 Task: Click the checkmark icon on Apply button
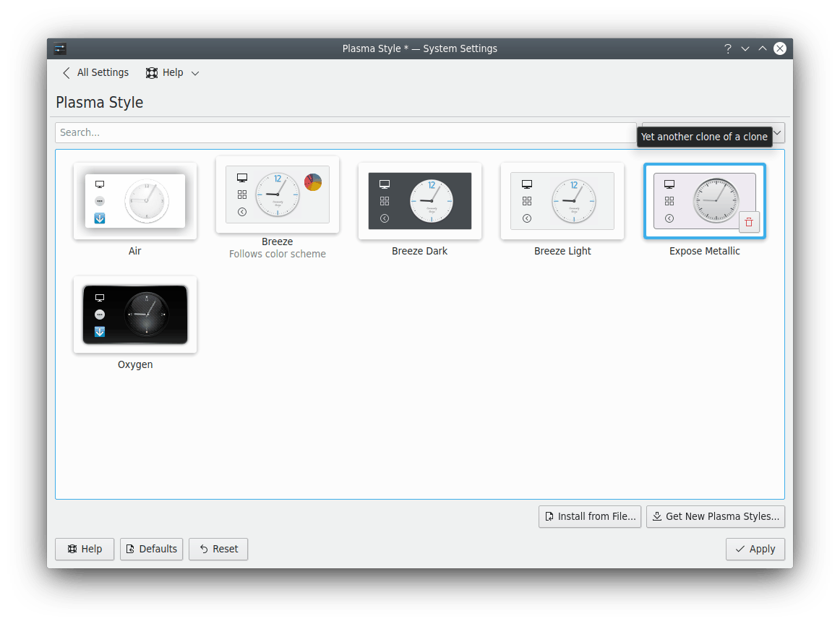click(x=742, y=549)
